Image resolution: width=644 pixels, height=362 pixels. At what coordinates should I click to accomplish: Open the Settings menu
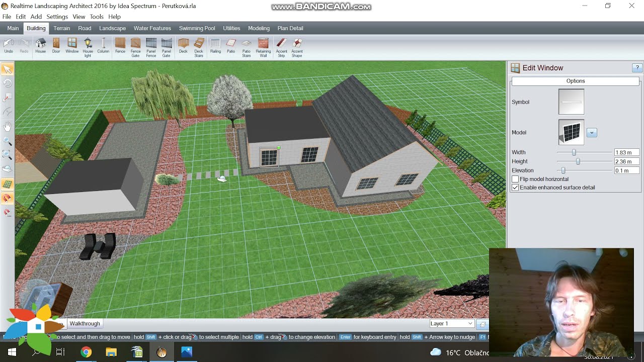(57, 17)
